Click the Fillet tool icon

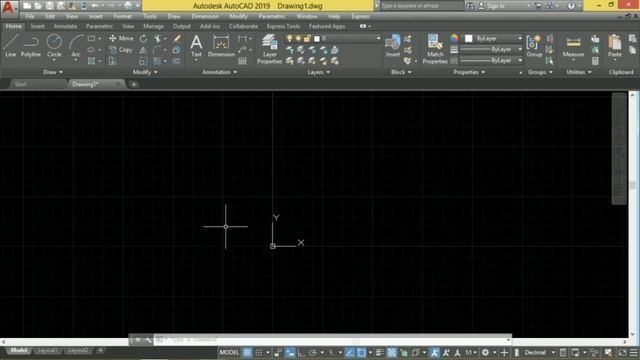(x=158, y=50)
